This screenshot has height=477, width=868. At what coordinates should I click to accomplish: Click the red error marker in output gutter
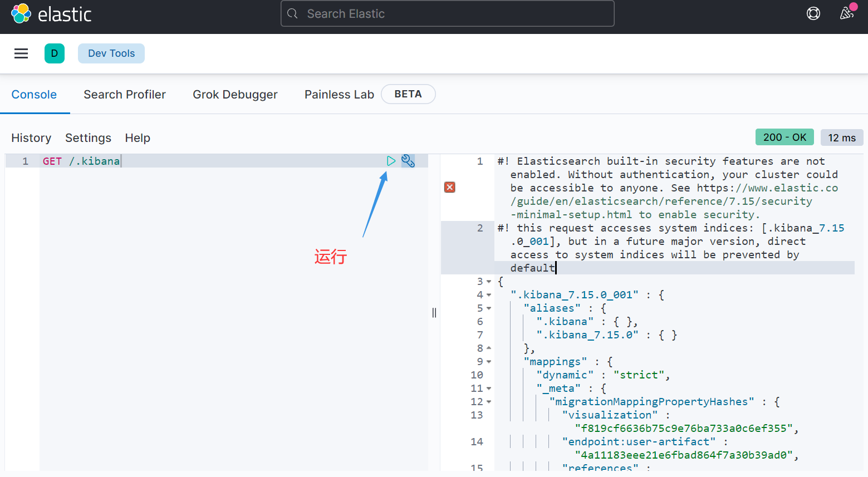(x=450, y=188)
